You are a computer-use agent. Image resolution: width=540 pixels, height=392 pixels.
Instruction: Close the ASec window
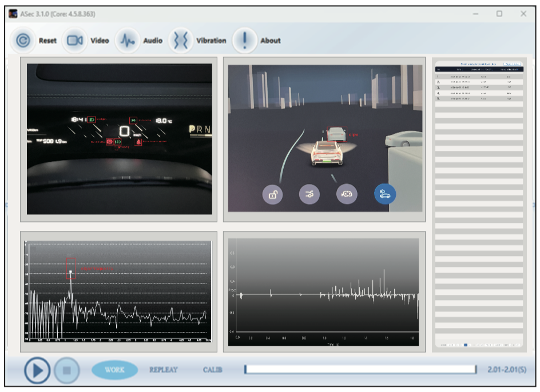click(523, 14)
